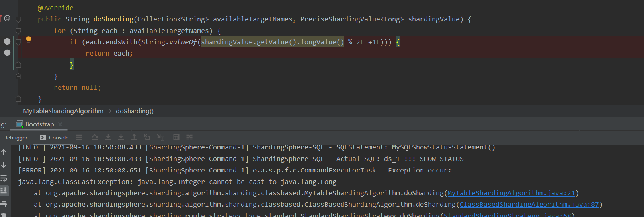
Task: Click the Evaluate Expression calculator icon
Action: (176, 137)
